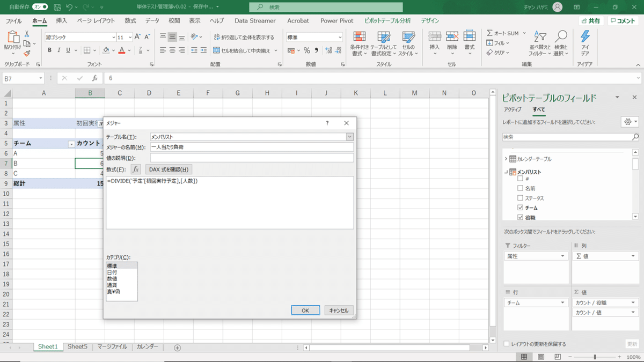The width and height of the screenshot is (644, 362).
Task: Toggle Italic formatting
Action: pos(60,50)
